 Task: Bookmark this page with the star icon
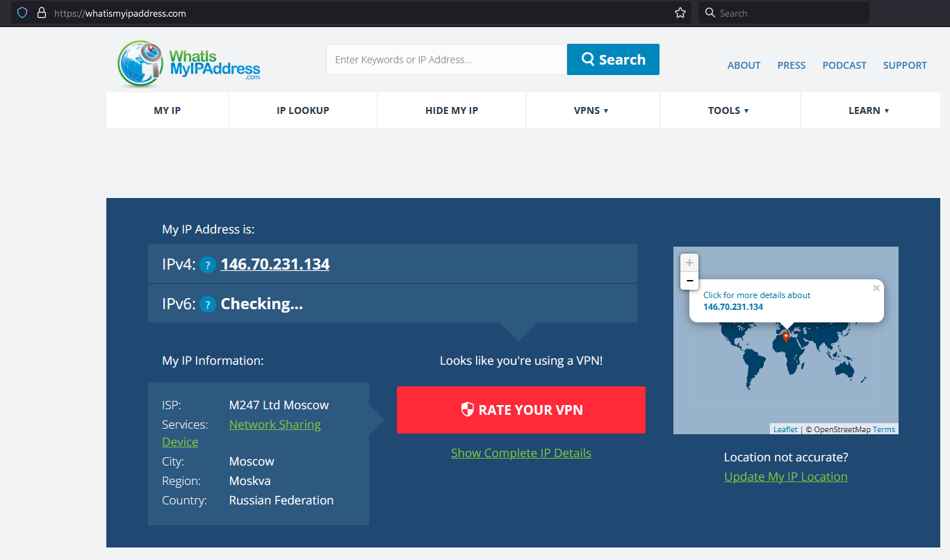(680, 13)
